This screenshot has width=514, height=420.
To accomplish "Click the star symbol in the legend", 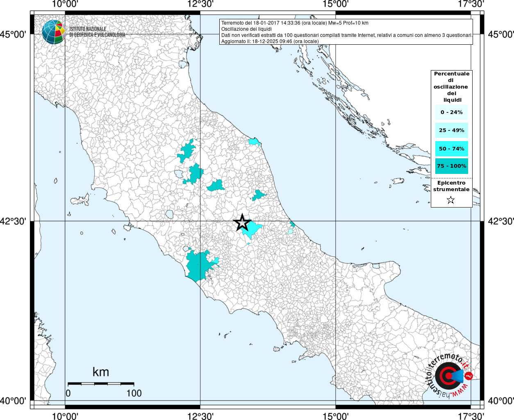I will 451,200.
